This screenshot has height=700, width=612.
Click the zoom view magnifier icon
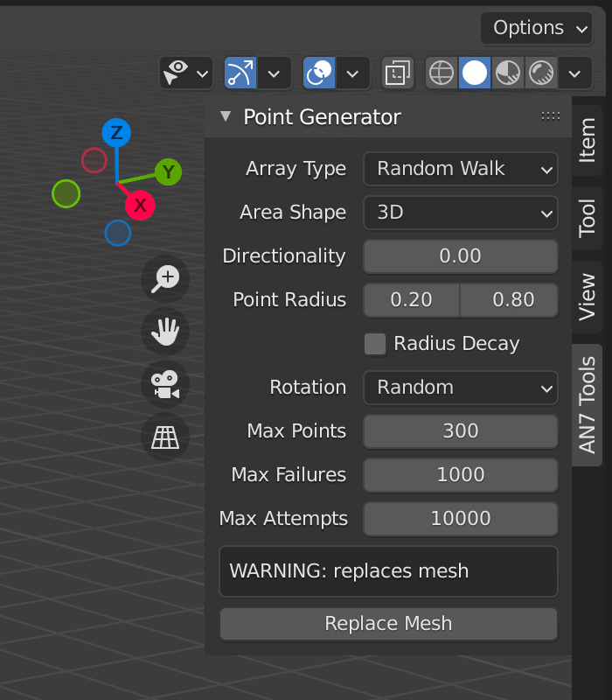(165, 279)
